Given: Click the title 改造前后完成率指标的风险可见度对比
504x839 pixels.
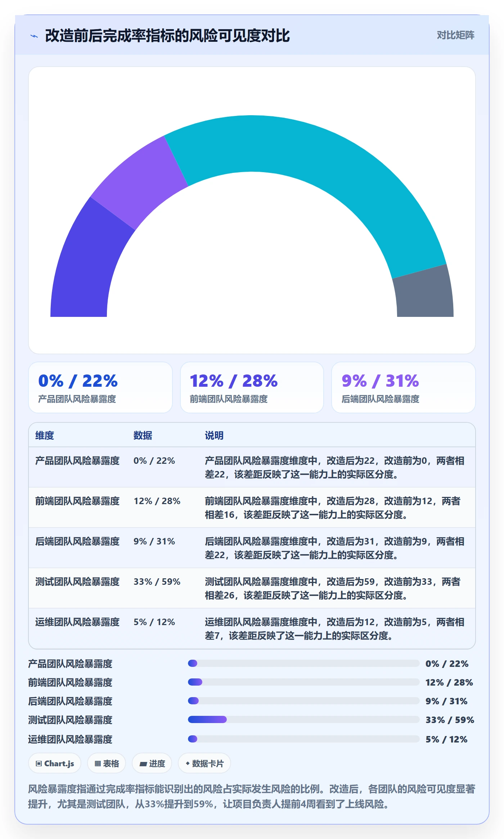Looking at the screenshot, I should coord(167,36).
